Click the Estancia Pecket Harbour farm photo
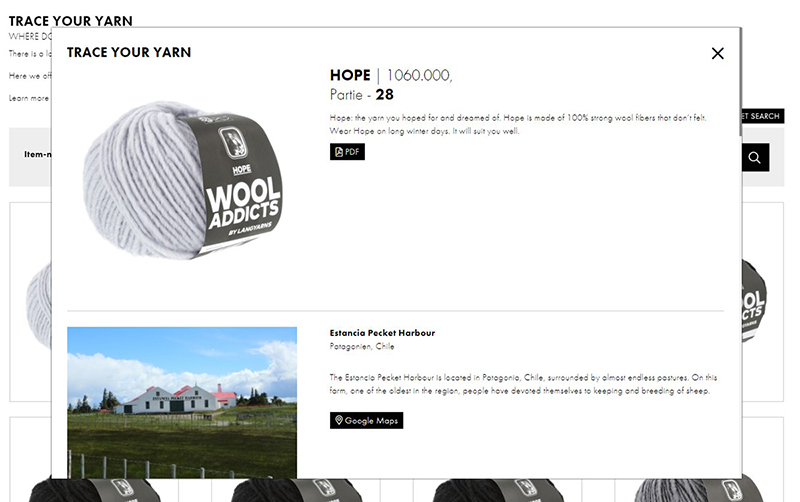Viewport: 800px width, 502px height. pos(182,403)
